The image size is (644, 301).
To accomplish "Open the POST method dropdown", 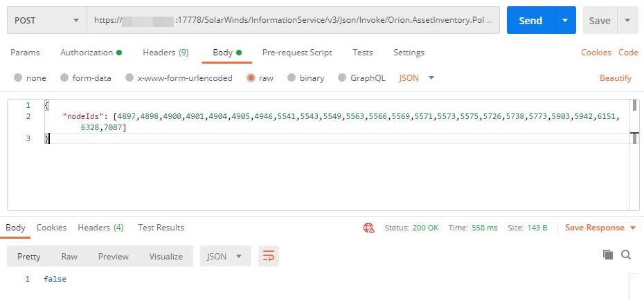I will (x=47, y=20).
